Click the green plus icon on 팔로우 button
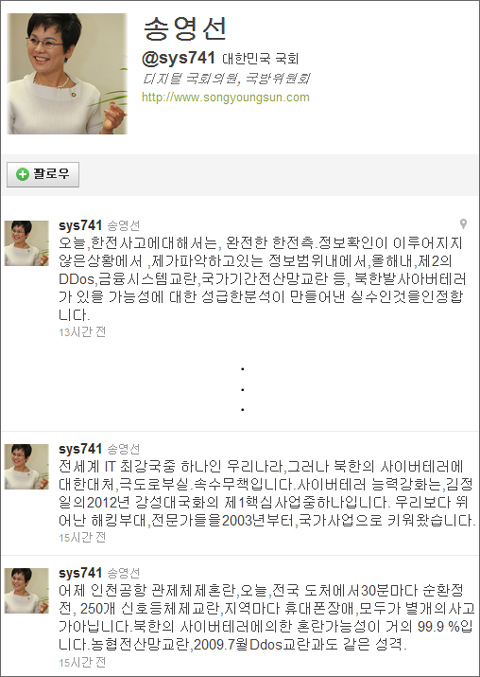Image resolution: width=480 pixels, height=677 pixels. pos(22,174)
